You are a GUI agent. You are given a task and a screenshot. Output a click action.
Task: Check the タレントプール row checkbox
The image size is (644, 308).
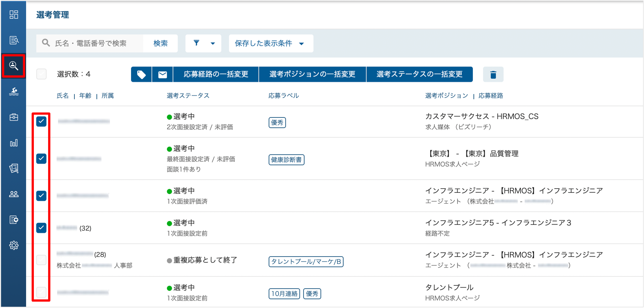tap(41, 292)
